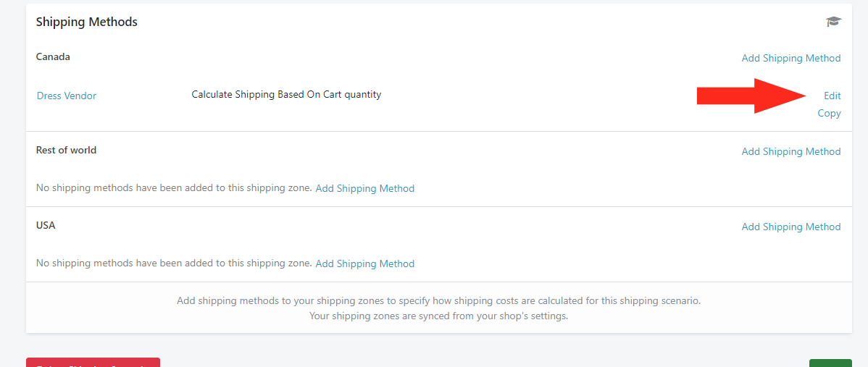The width and height of the screenshot is (868, 367).
Task: Add Shipping Method in Canada header
Action: [791, 58]
